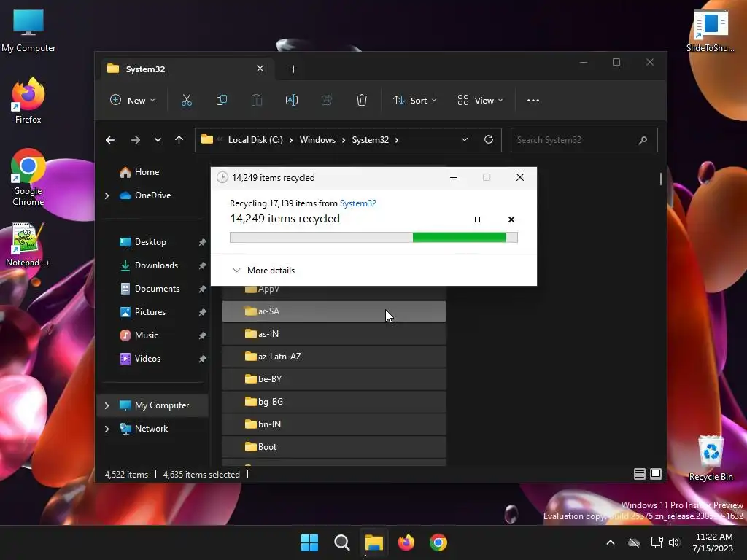Select Videos in navigation pane
The height and width of the screenshot is (560, 747).
pyautogui.click(x=147, y=359)
